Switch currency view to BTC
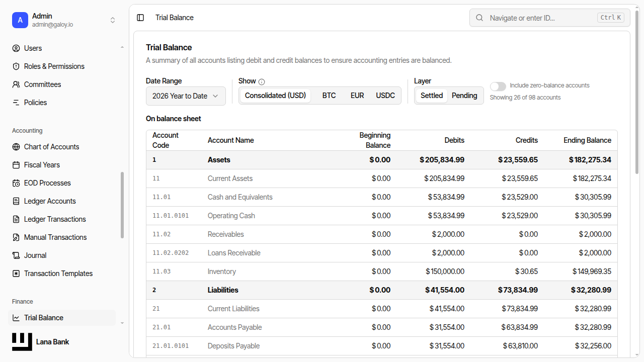The height and width of the screenshot is (362, 644). (x=329, y=96)
